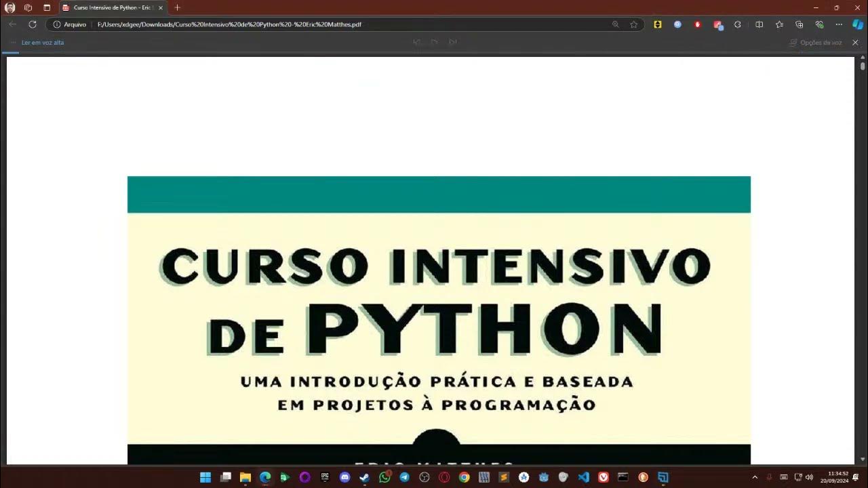This screenshot has width=868, height=488.
Task: Open Visual Studio Code from taskbar
Action: point(583,477)
